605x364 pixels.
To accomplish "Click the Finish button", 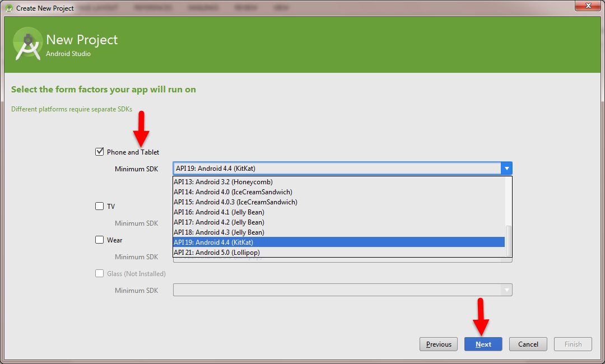I will (x=573, y=344).
